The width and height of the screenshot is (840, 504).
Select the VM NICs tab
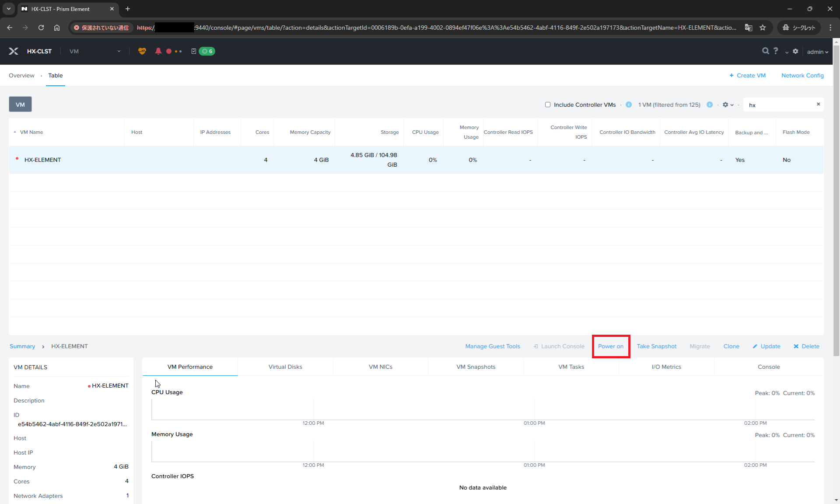point(380,367)
